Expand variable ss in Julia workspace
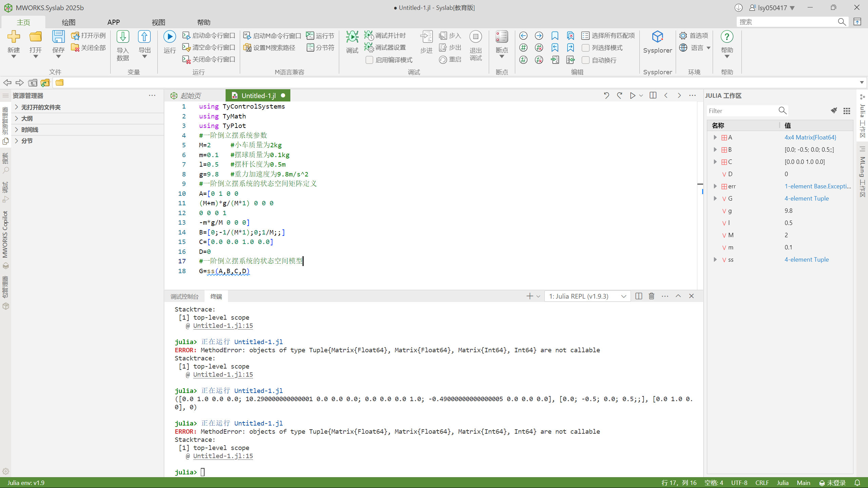Screen dimensions: 868x488 [x=715, y=260]
